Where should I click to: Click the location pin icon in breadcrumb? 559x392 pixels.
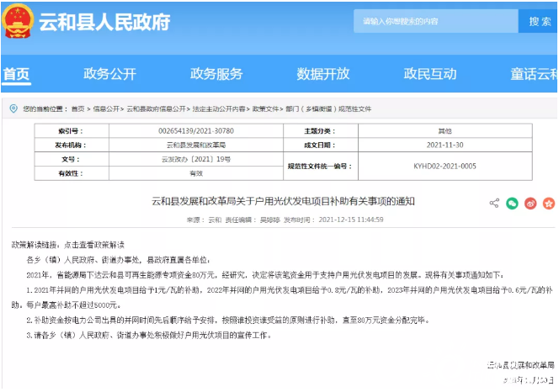tap(13, 109)
